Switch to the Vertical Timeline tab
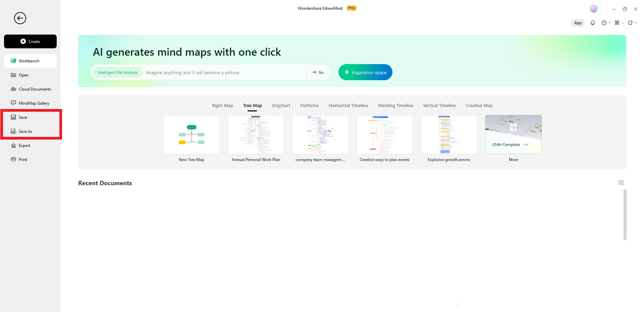The width and height of the screenshot is (644, 312). (439, 106)
